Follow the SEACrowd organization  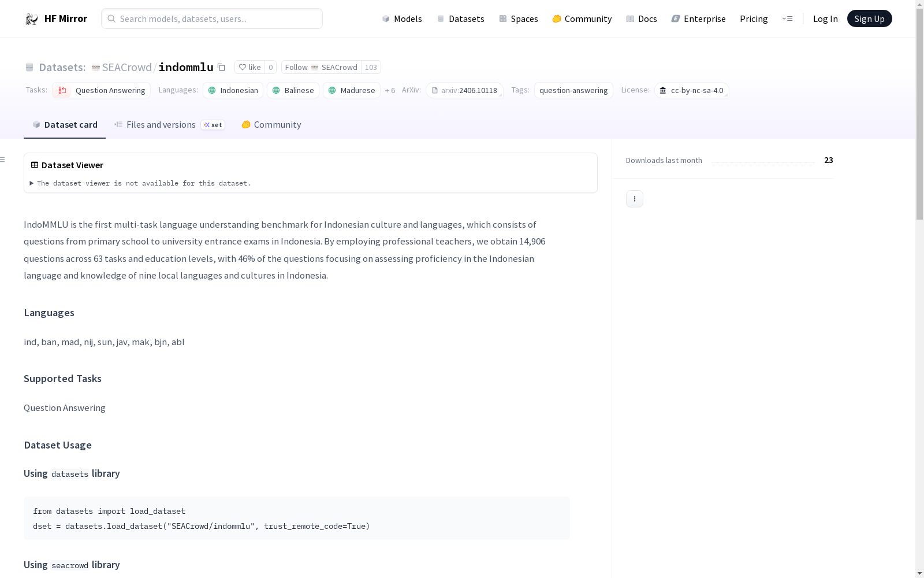coord(321,67)
